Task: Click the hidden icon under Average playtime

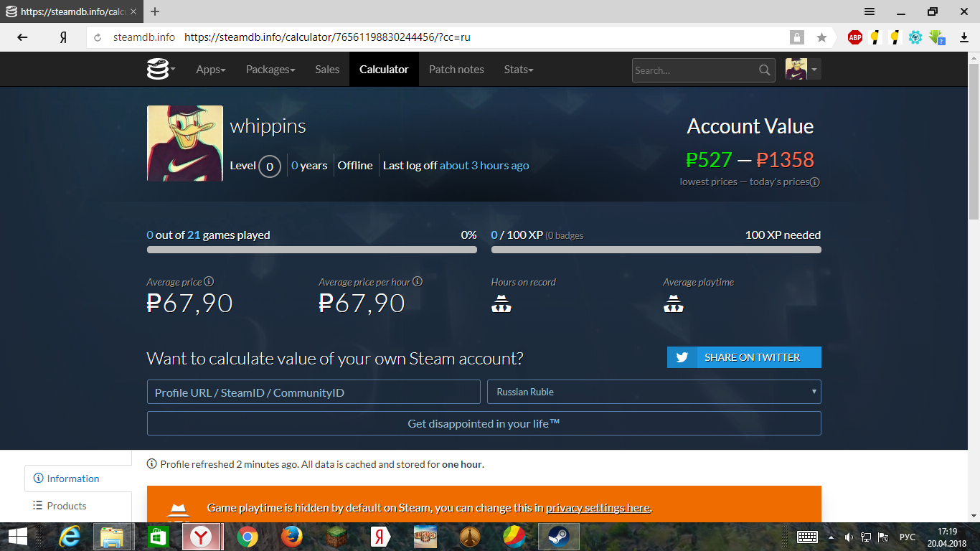Action: [673, 304]
